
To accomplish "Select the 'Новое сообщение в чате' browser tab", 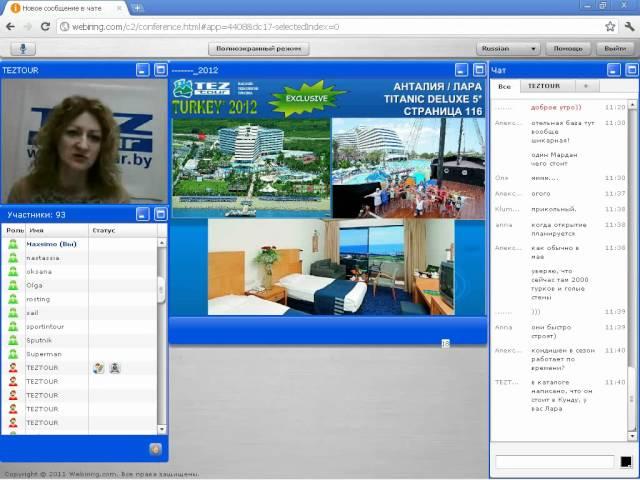I will click(65, 8).
